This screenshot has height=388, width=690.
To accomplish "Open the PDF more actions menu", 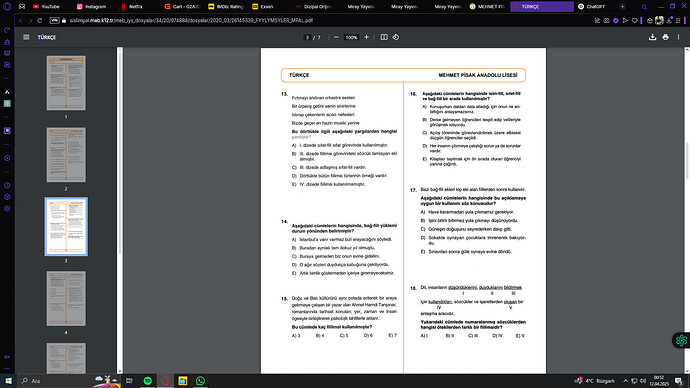I will click(x=678, y=37).
